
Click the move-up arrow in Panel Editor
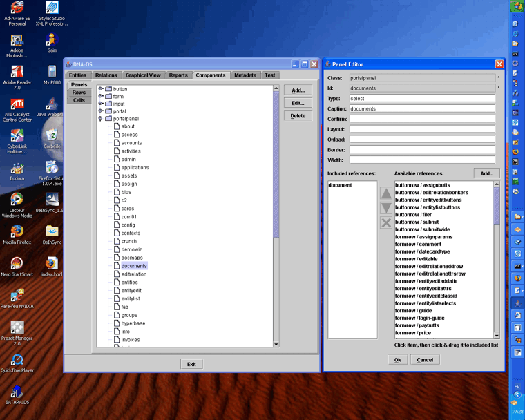[x=386, y=193]
